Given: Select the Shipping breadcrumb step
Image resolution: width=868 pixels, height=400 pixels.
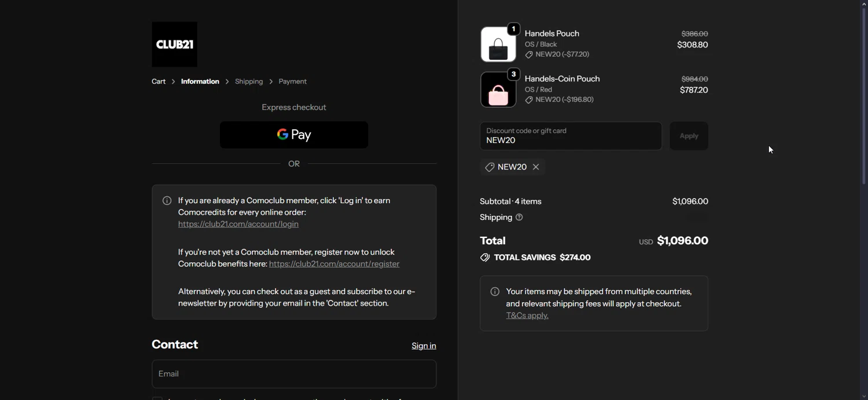Looking at the screenshot, I should (x=249, y=82).
